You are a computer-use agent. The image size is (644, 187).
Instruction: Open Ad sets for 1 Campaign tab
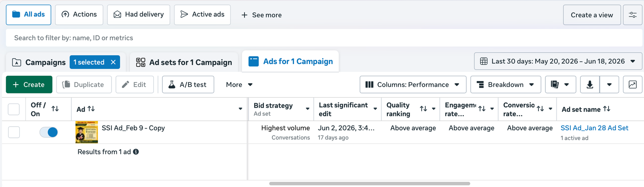184,62
